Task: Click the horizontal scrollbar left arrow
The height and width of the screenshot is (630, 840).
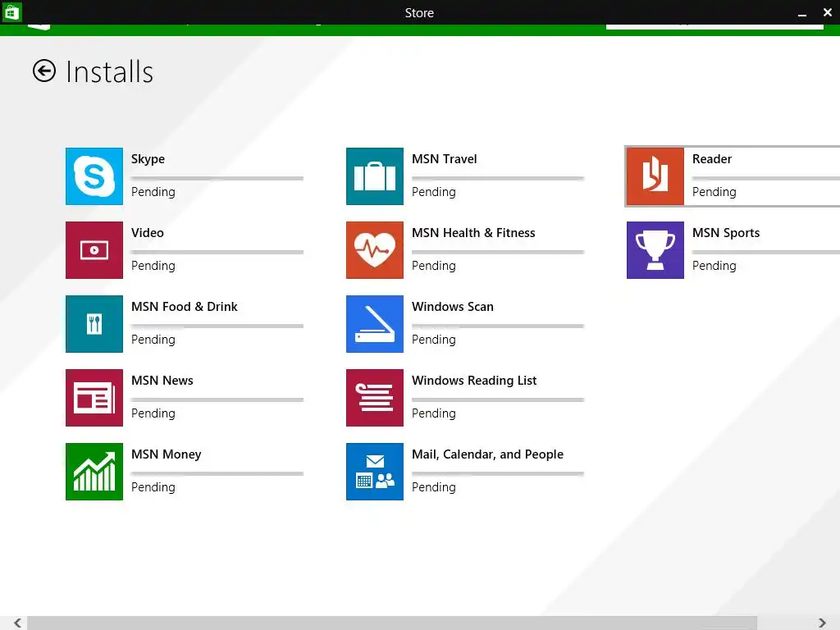Action: [18, 623]
